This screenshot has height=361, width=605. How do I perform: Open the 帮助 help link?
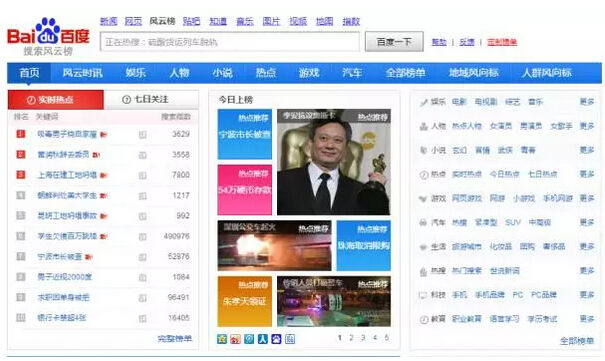pyautogui.click(x=439, y=42)
